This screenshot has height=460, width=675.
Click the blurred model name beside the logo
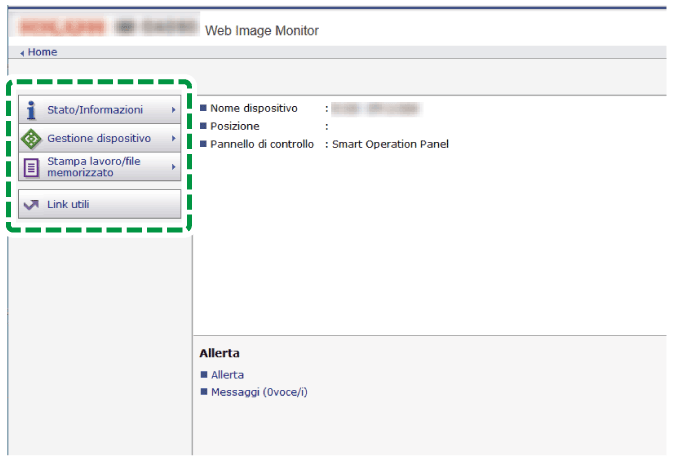point(156,27)
